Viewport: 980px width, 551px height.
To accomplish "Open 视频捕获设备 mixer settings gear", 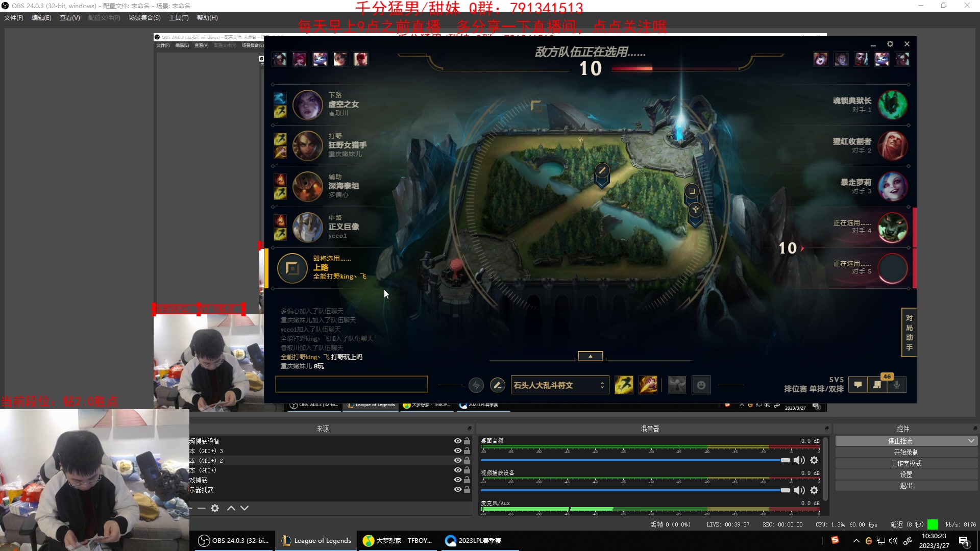I will tap(814, 490).
